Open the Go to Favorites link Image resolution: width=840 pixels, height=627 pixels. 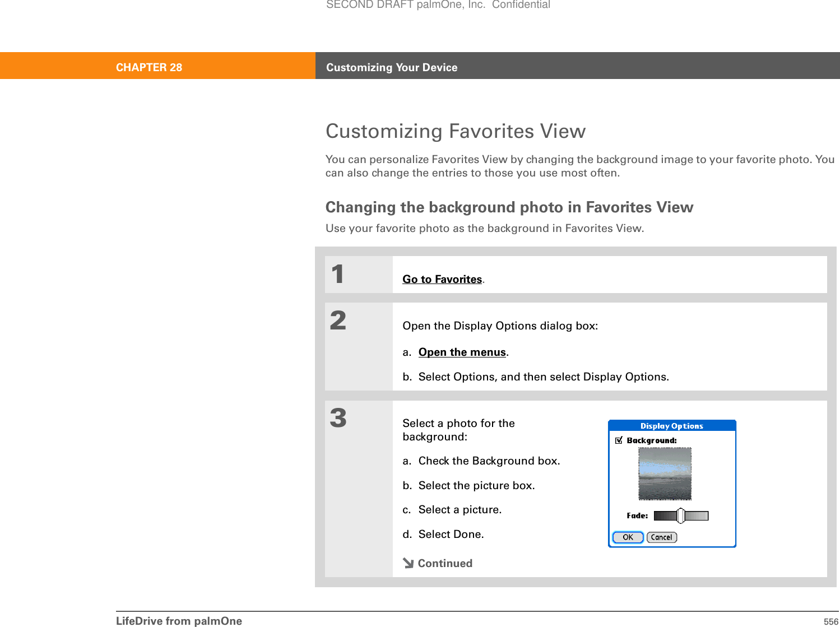[x=442, y=279]
